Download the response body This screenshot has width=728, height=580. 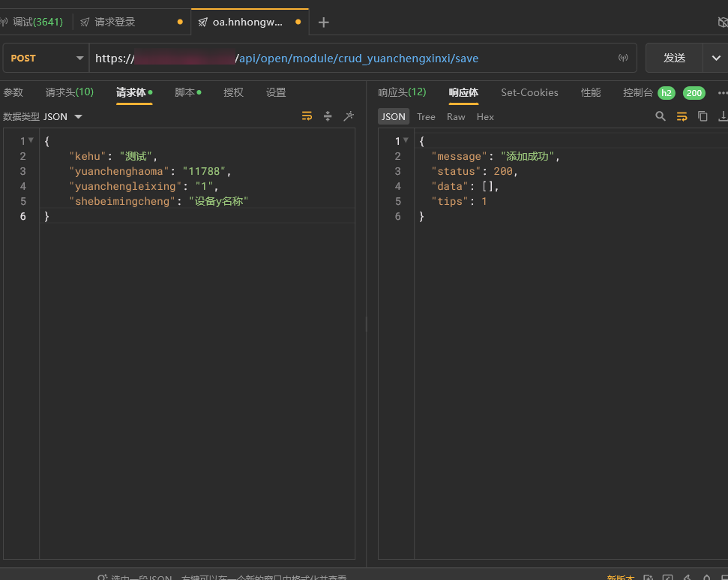pyautogui.click(x=722, y=116)
